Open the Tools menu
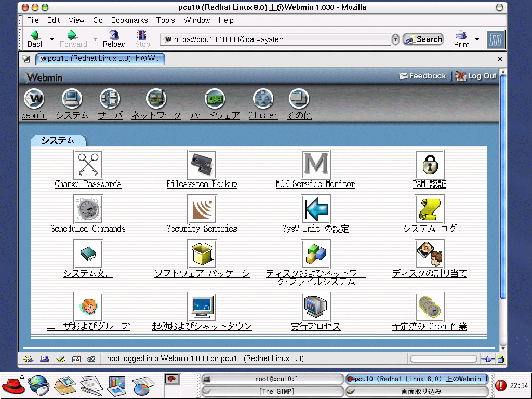Viewport: 532px width, 399px height. (x=165, y=20)
